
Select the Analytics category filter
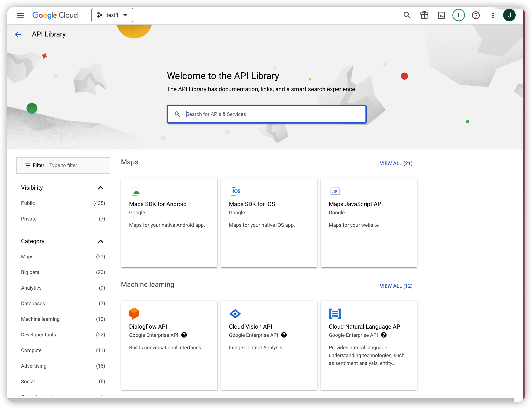pos(63,288)
